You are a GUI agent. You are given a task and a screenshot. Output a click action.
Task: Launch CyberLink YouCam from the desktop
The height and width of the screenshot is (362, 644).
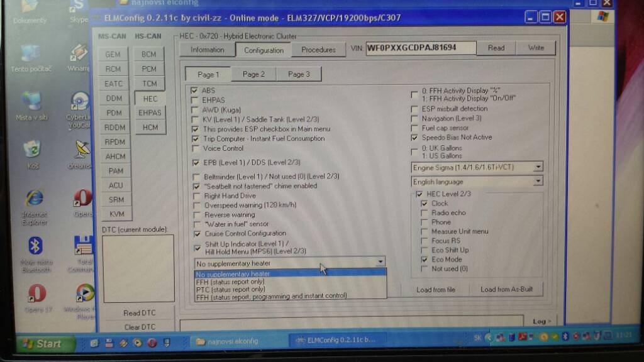point(80,101)
